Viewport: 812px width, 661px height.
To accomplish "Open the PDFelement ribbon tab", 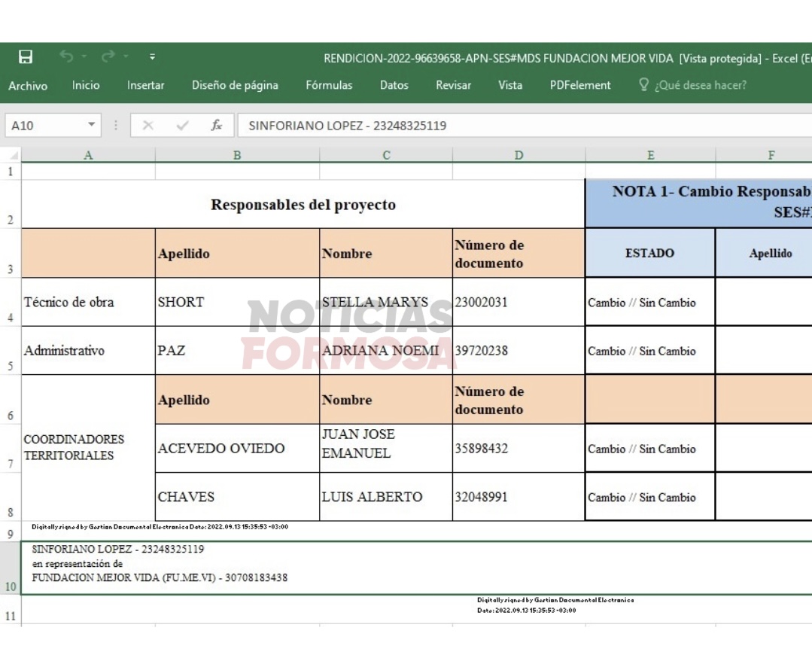I will click(x=580, y=85).
